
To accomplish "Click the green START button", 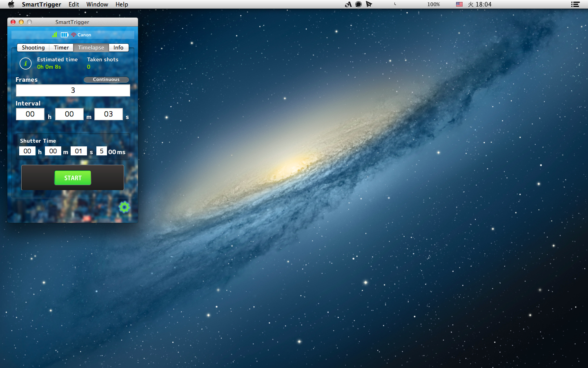I will click(73, 178).
